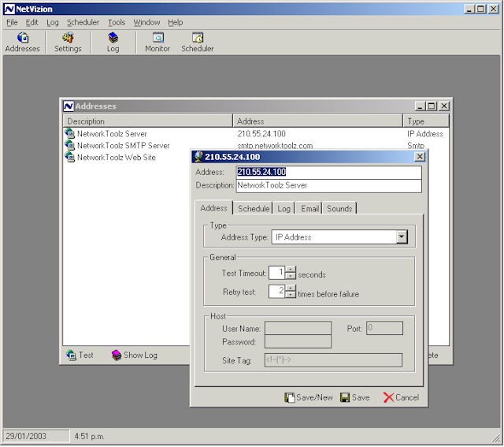
Task: Select the NetworkToolz SMTP Server row
Action: tap(256, 146)
